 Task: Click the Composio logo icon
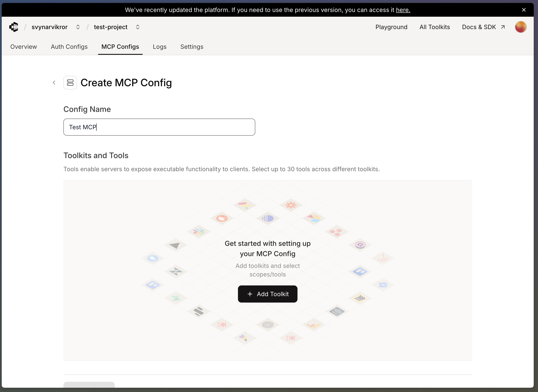click(x=14, y=27)
